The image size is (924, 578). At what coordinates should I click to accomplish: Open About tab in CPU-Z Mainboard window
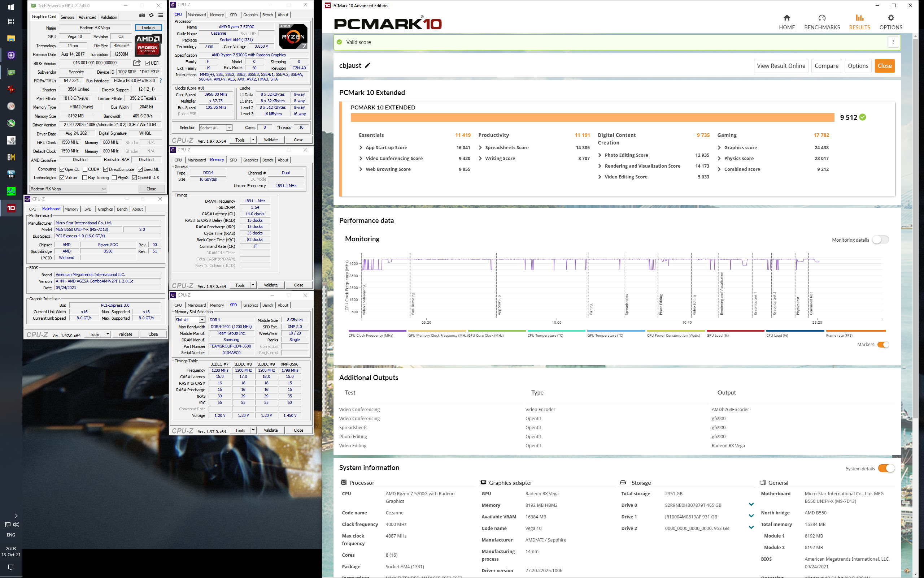coord(138,209)
